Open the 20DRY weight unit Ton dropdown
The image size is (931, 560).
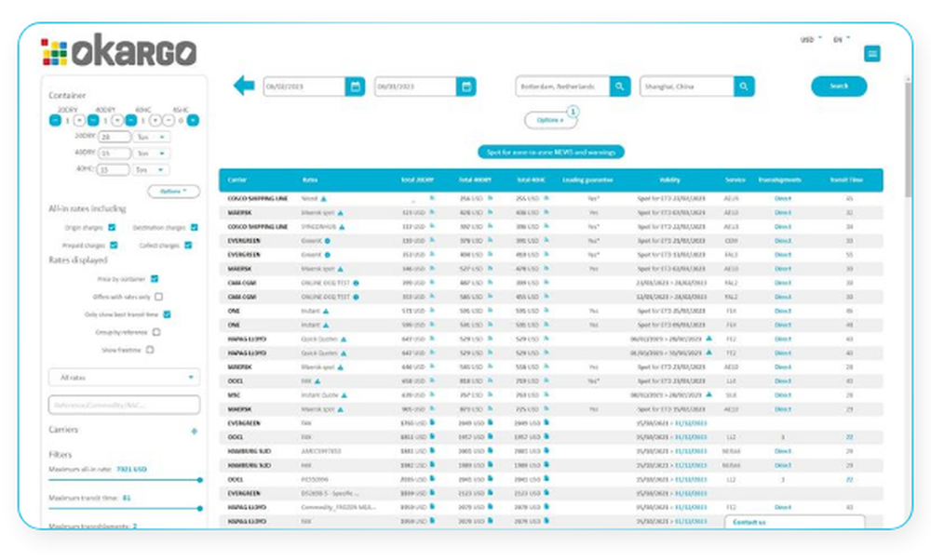point(151,137)
